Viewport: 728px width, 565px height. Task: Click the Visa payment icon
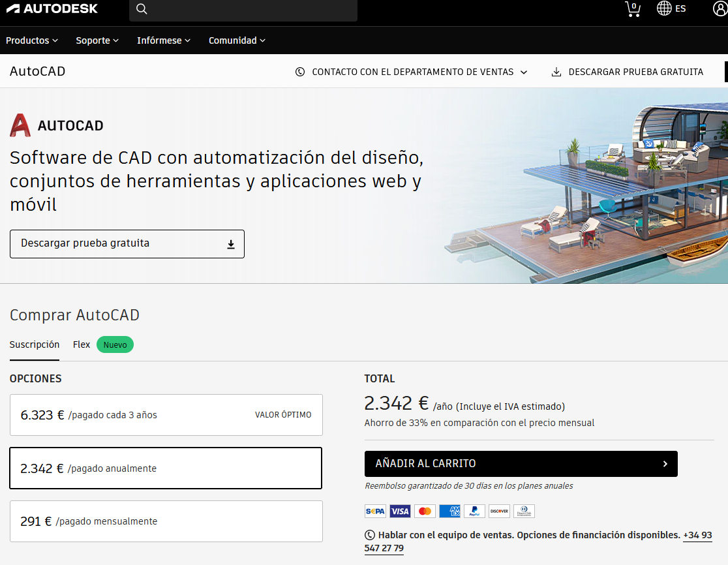click(x=400, y=511)
